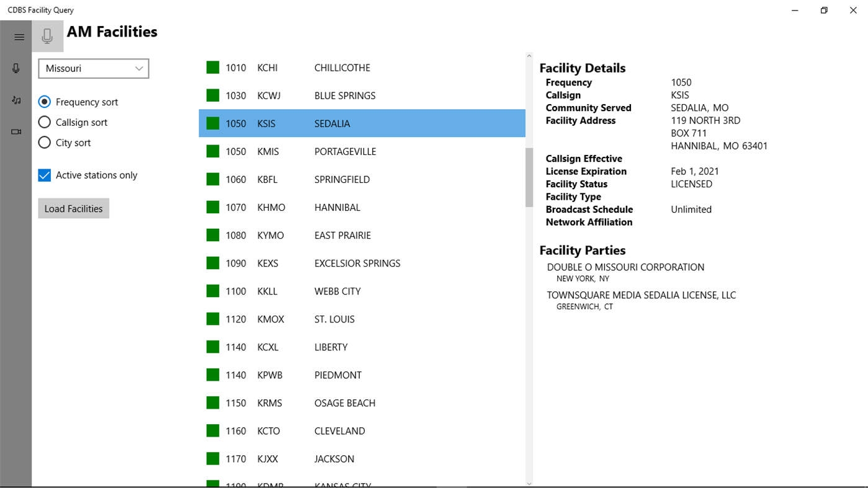Viewport: 868px width, 488px height.
Task: Select the Callsign sort radio button
Action: point(44,122)
